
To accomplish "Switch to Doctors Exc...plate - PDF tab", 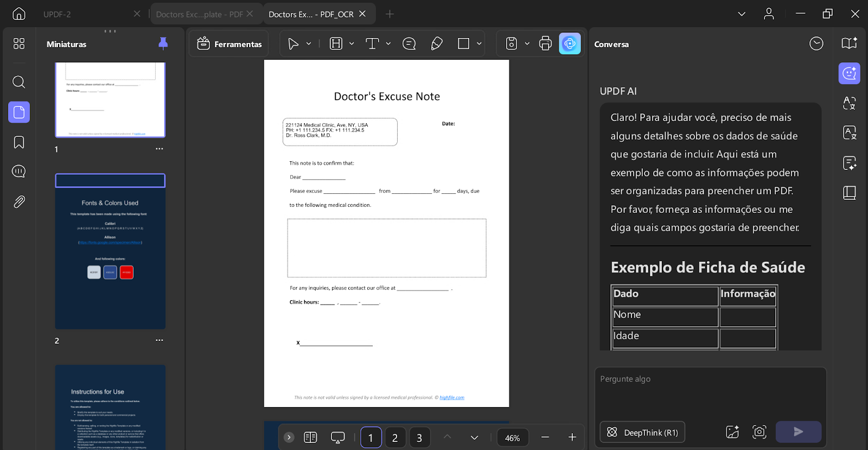I will tap(199, 14).
